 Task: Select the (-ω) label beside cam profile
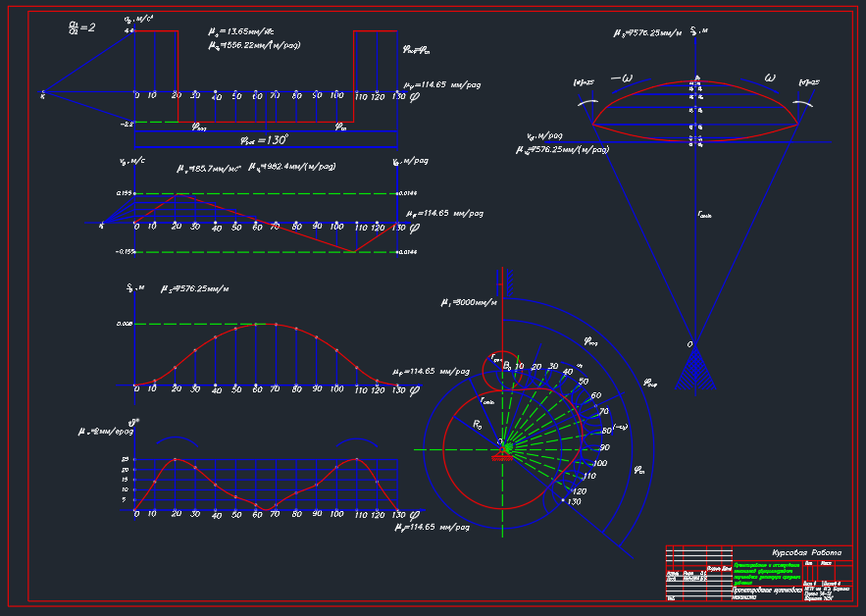click(x=621, y=427)
